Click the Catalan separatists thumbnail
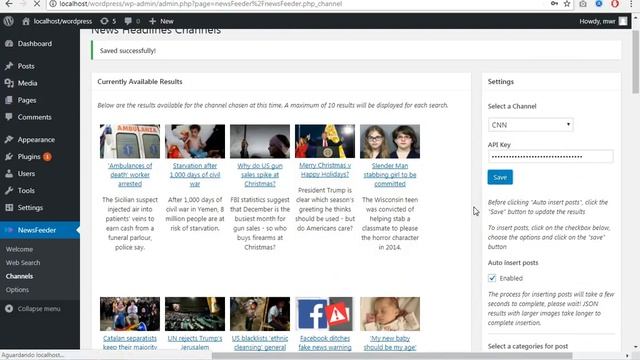The image size is (640, 360). (x=130, y=314)
